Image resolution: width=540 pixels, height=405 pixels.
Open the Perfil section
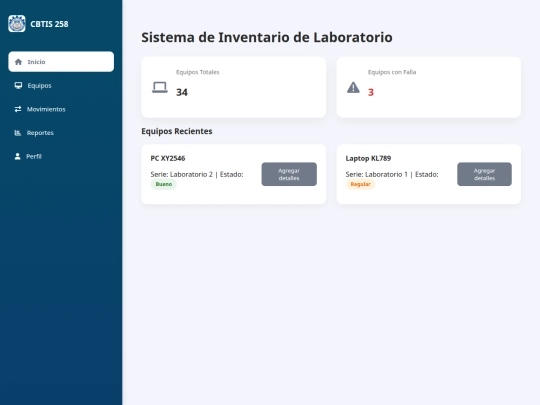click(61, 156)
